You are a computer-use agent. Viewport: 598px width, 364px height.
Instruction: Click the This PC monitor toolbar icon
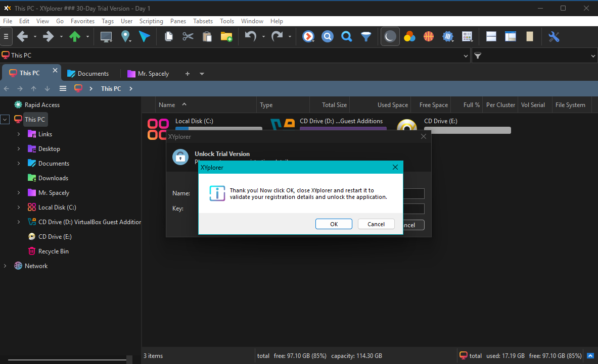pos(106,36)
